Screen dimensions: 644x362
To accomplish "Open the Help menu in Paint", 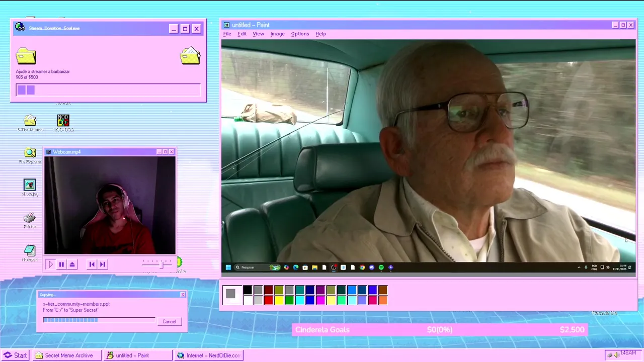I will (320, 34).
